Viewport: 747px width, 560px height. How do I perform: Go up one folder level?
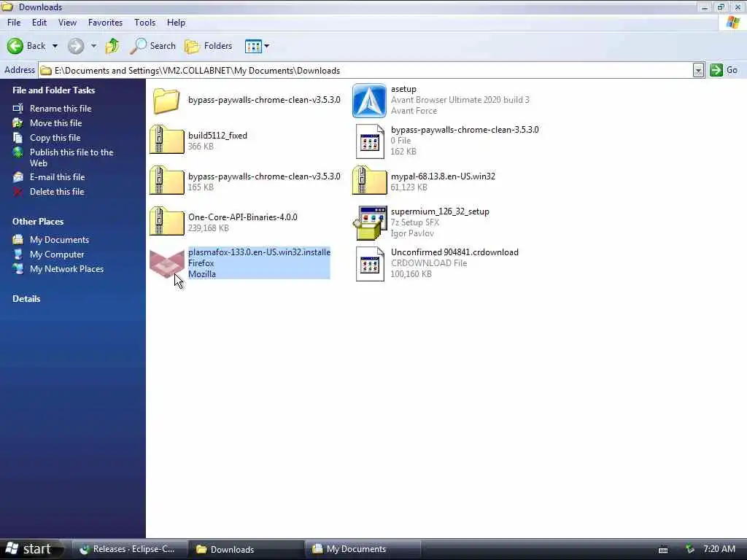point(113,46)
